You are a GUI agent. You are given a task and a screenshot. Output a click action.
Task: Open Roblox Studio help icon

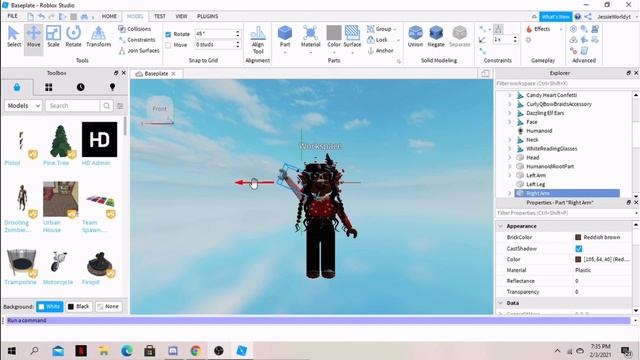pyautogui.click(x=578, y=17)
